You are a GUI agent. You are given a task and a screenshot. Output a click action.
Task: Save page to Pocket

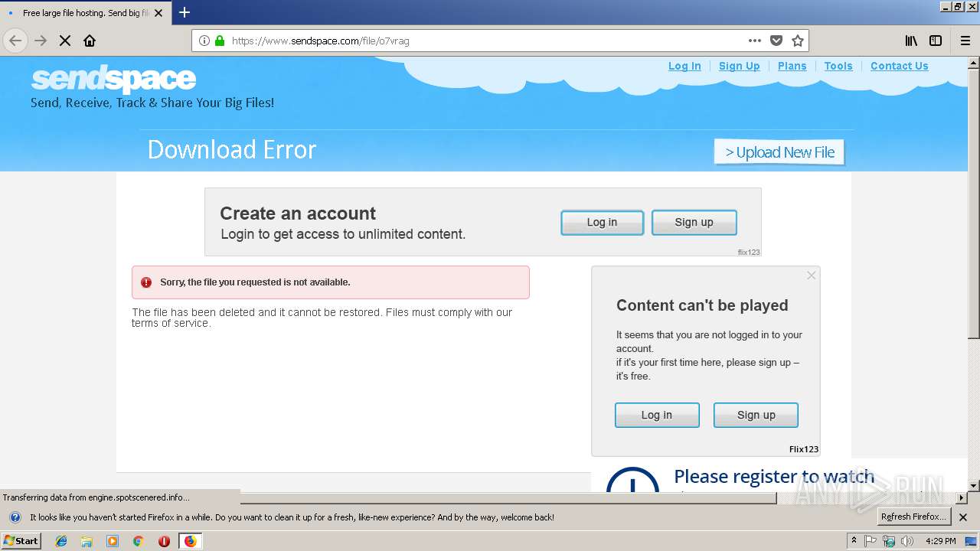point(776,41)
